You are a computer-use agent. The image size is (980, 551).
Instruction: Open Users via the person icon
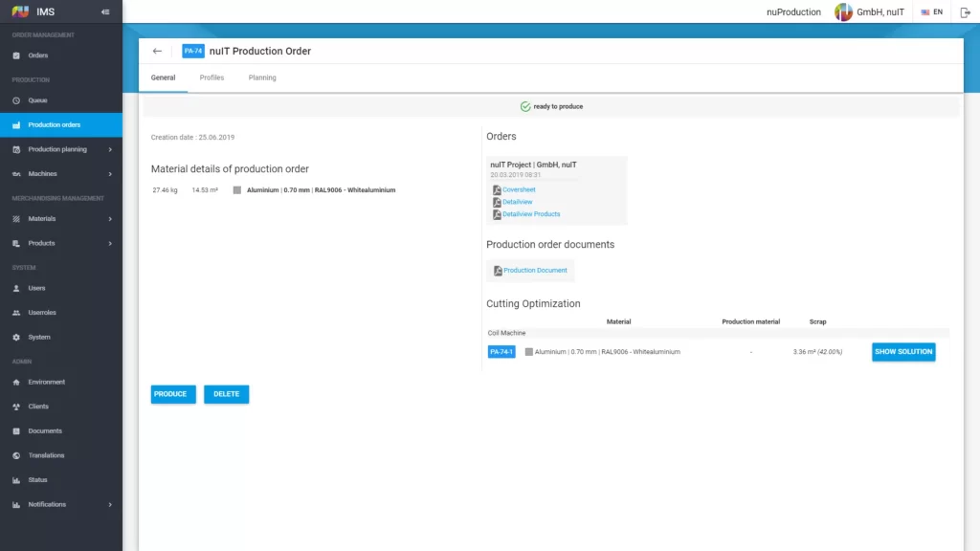coord(16,288)
